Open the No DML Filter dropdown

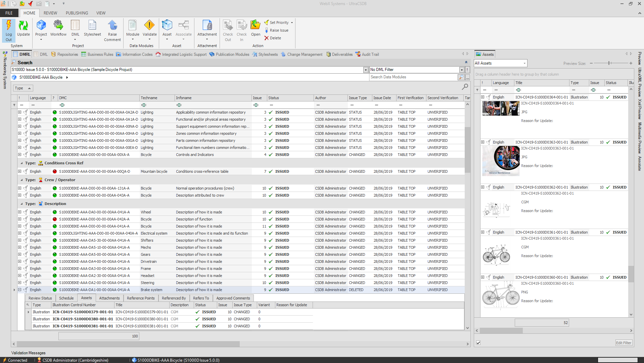[x=462, y=70]
